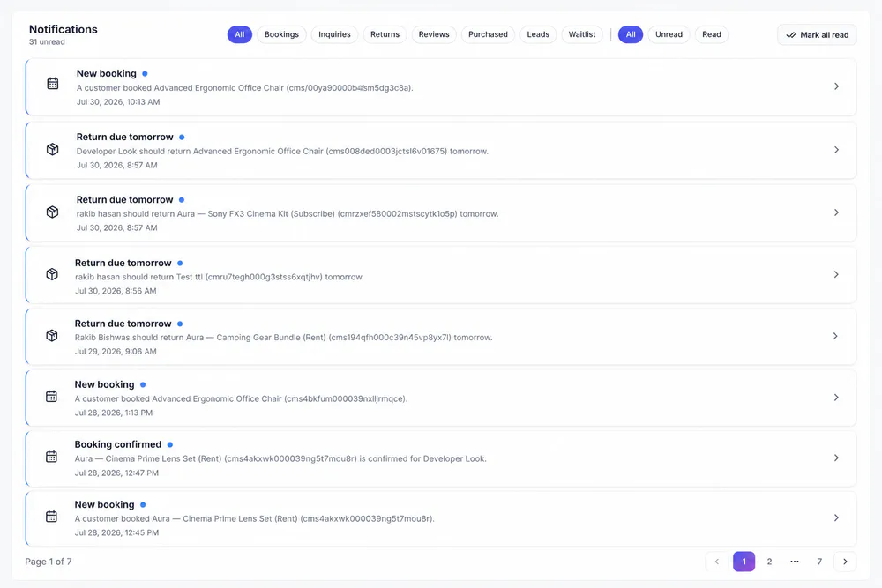Click calendar icon of 10:13 AM New booking
This screenshot has width=882, height=588.
pos(52,84)
